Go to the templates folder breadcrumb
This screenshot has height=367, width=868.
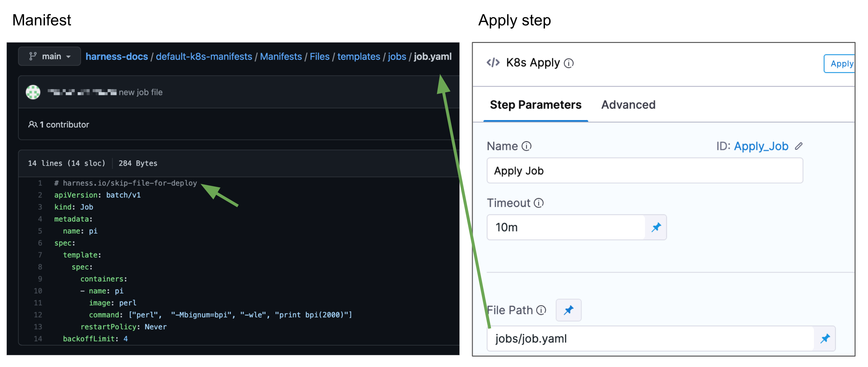(359, 57)
